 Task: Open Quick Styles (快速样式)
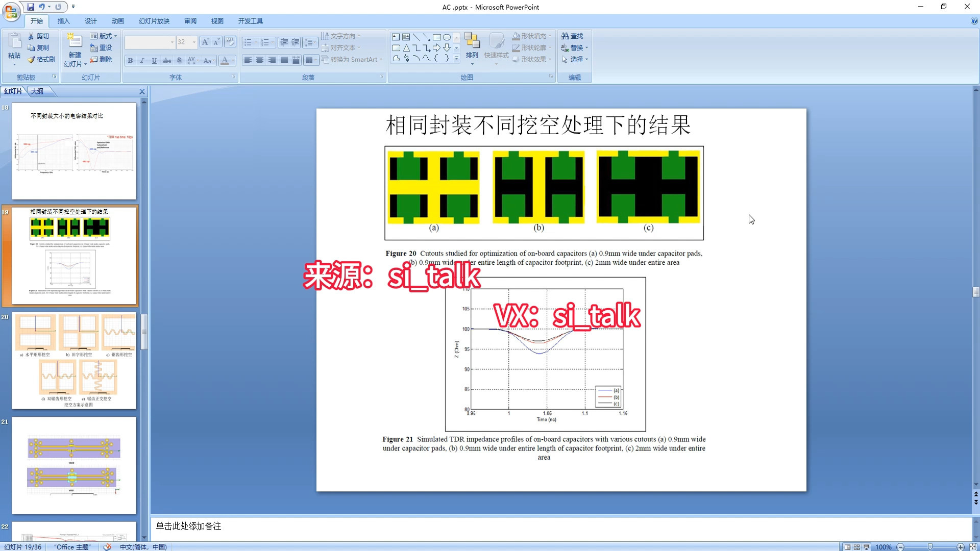496,48
